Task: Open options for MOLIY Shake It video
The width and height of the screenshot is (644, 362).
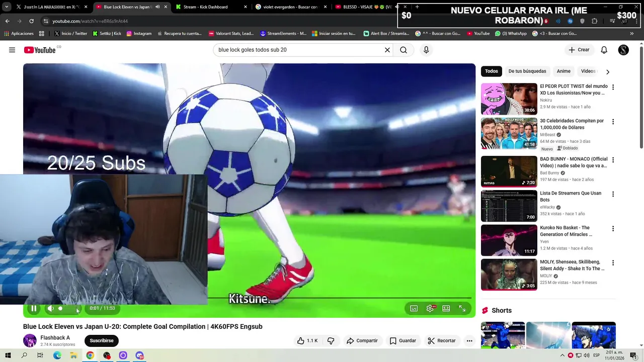Action: click(x=613, y=263)
